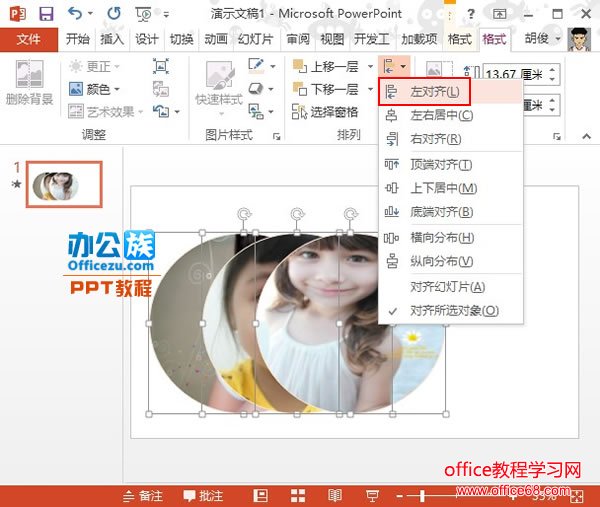
Task: Open 备注 Notes pane from status bar
Action: click(x=143, y=496)
